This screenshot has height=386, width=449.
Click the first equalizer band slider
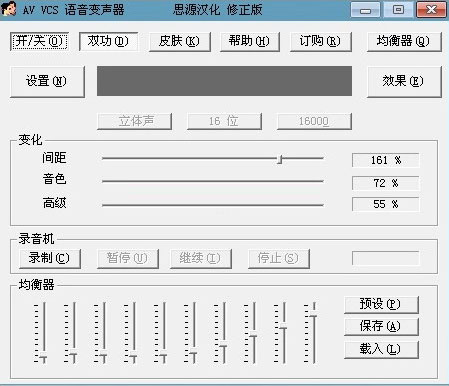click(41, 333)
